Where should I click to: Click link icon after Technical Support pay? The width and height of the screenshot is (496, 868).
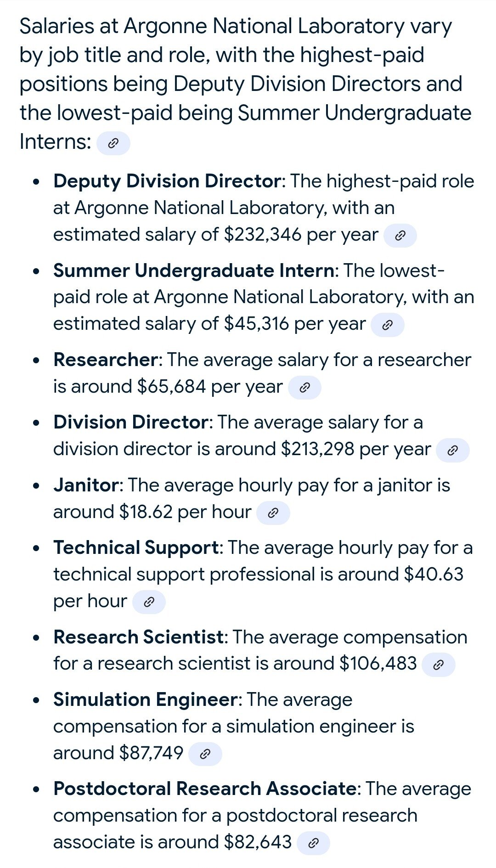coord(149,602)
